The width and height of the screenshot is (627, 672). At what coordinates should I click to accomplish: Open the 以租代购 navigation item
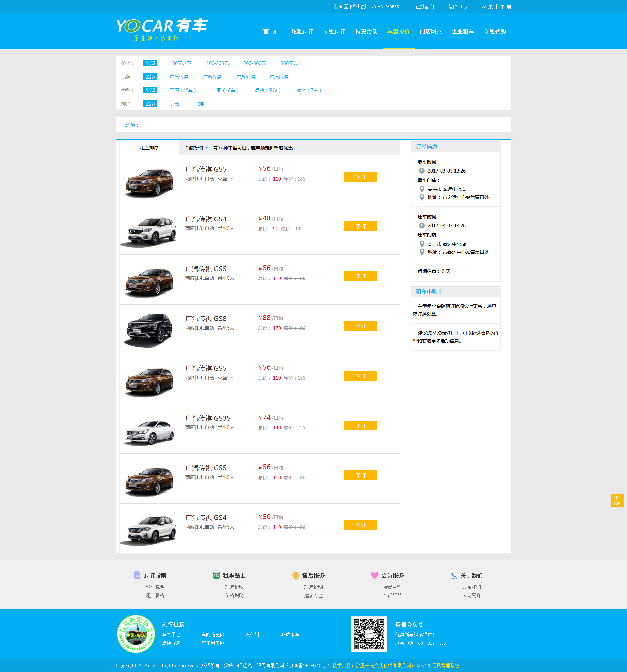[495, 31]
